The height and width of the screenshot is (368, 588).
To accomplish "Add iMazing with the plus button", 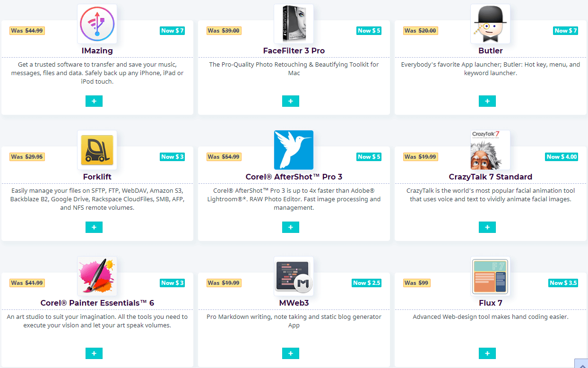I will 94,101.
